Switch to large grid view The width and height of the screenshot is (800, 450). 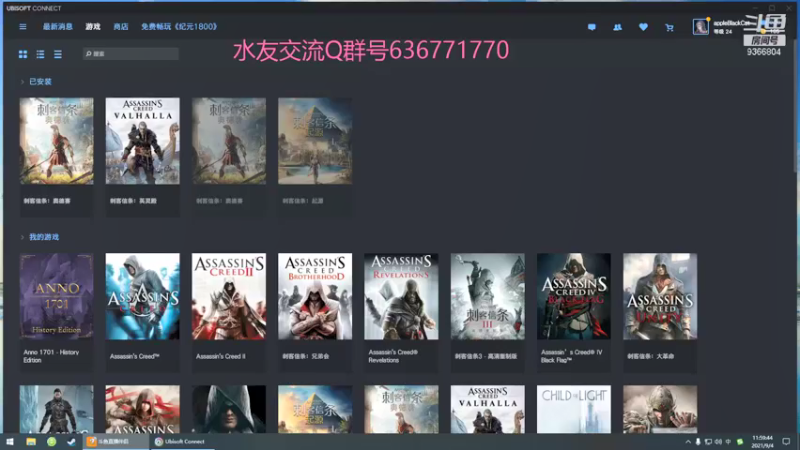23,54
